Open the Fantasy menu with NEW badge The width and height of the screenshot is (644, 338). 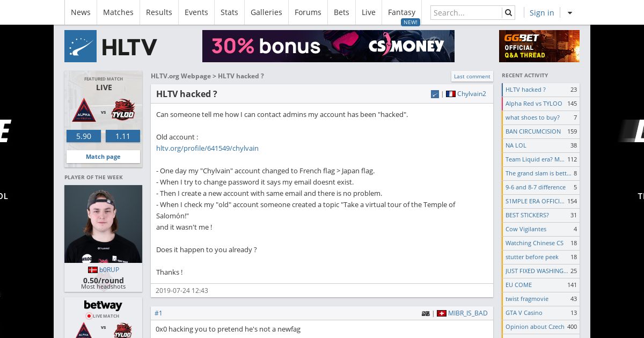tap(402, 12)
